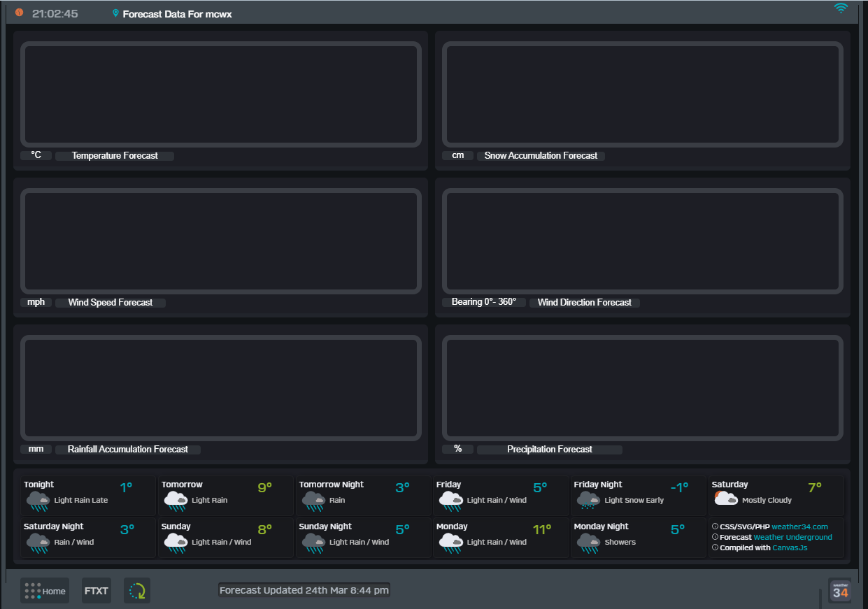Viewport: 868px width, 609px height.
Task: Open the Weather Underground link
Action: click(x=792, y=537)
